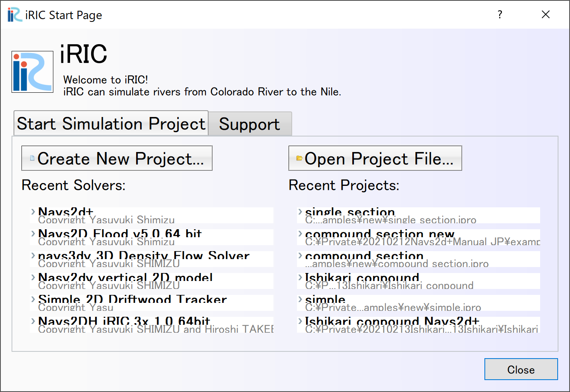
Task: Select Nays2D Flood v5.0 64 bit solver
Action: pos(152,237)
